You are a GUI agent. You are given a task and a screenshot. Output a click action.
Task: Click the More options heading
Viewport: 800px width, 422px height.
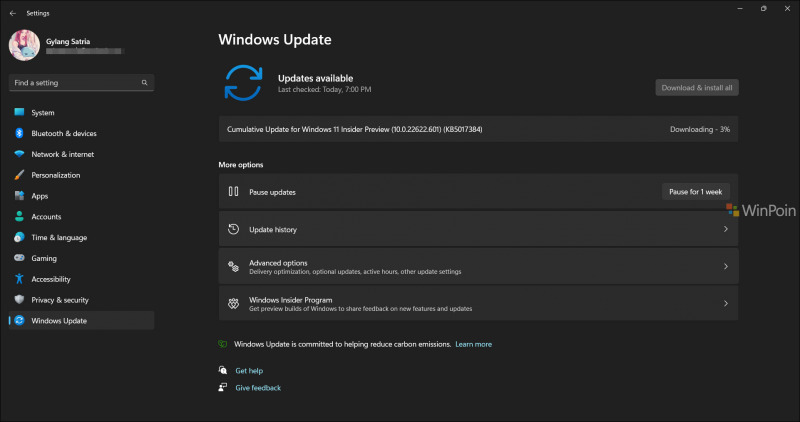pos(241,165)
